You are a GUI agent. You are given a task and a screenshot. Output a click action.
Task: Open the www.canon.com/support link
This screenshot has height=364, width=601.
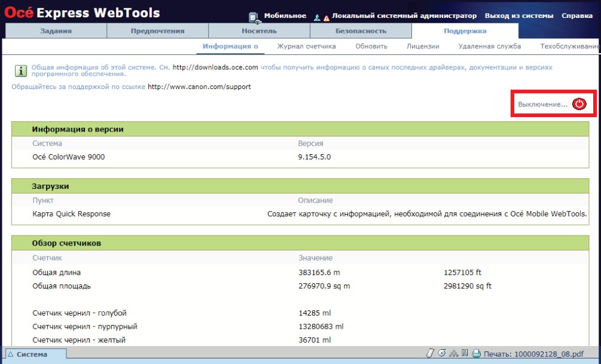(199, 87)
